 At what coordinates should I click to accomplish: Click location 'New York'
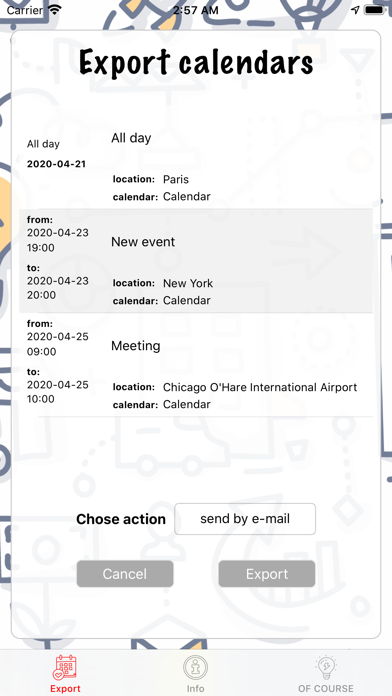click(188, 283)
